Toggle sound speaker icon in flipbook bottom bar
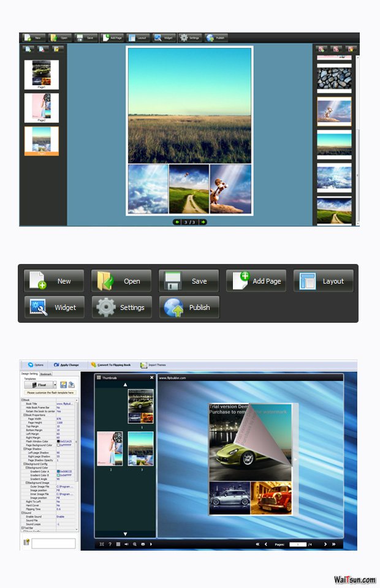380x588 pixels. click(126, 544)
